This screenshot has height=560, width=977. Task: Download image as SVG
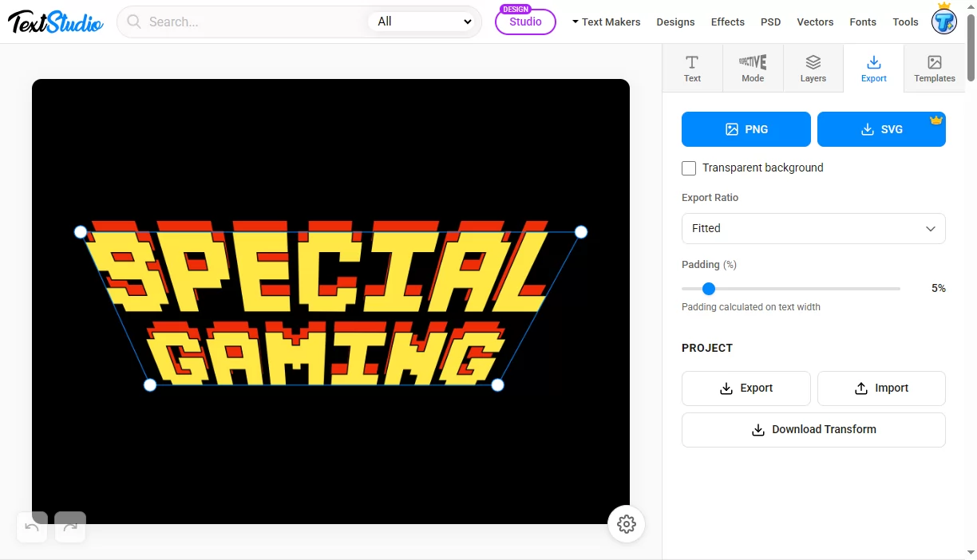pos(881,129)
